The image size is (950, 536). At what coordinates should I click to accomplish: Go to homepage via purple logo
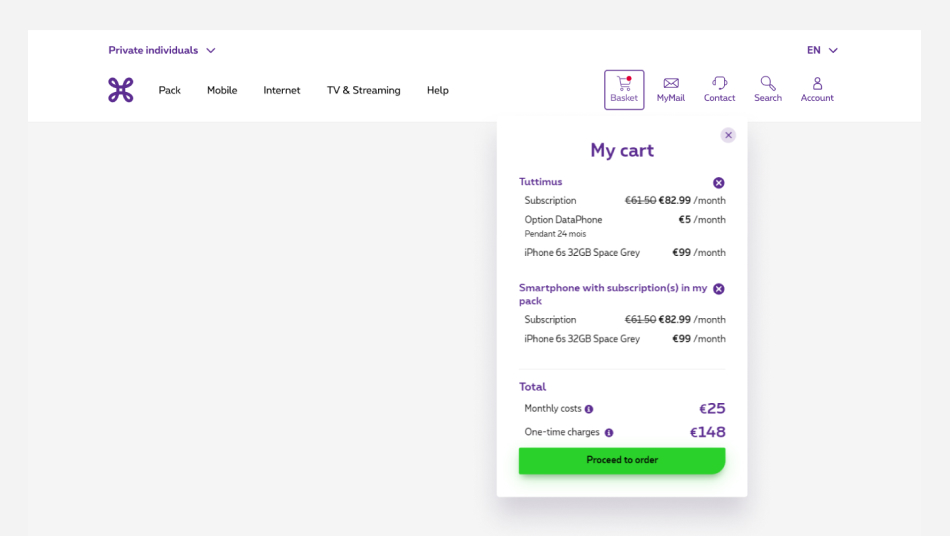(x=121, y=90)
